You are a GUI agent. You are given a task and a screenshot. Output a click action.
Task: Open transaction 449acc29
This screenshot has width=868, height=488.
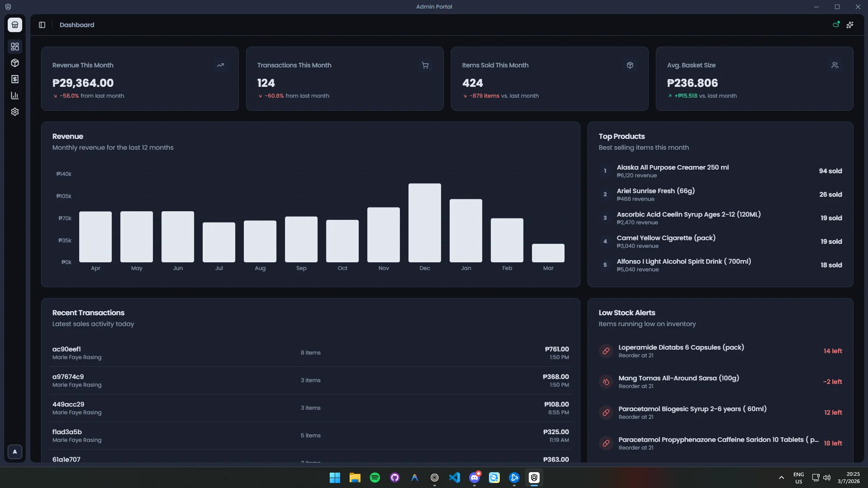(x=311, y=408)
